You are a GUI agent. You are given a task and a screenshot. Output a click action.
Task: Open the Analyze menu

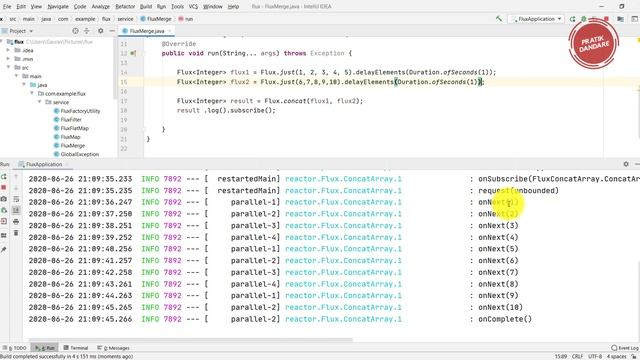pyautogui.click(x=100, y=7)
